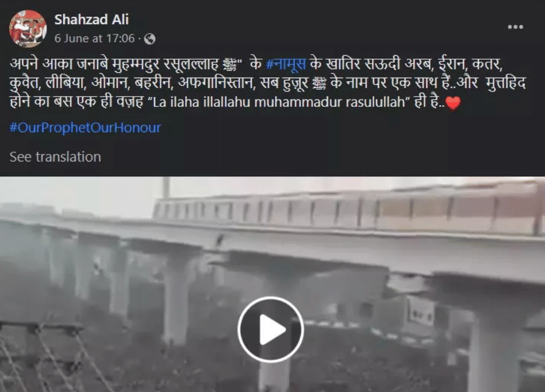Screen dimensions: 545x392
Task: Open Shahzad Ali's profile picture
Action: (x=28, y=29)
